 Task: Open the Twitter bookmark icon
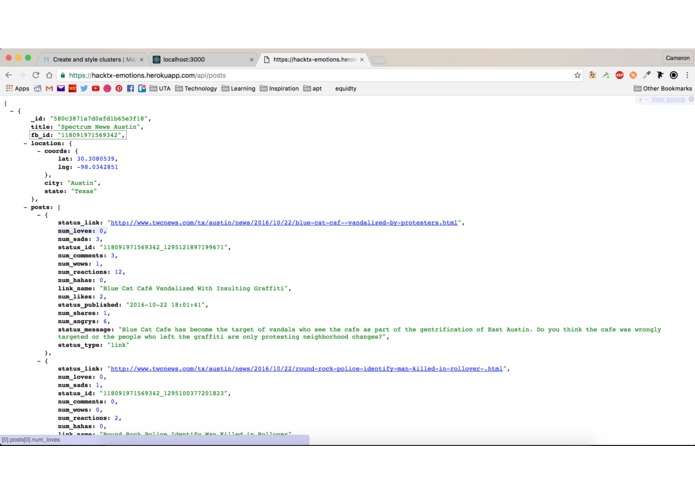pyautogui.click(x=84, y=89)
